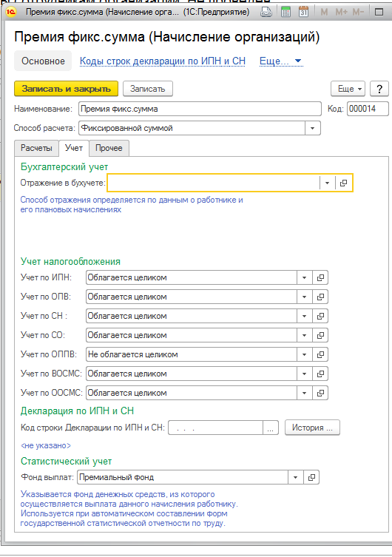Screen dimensions: 392x557
Task: Click the Учет по ИПН field value
Action: (192, 278)
